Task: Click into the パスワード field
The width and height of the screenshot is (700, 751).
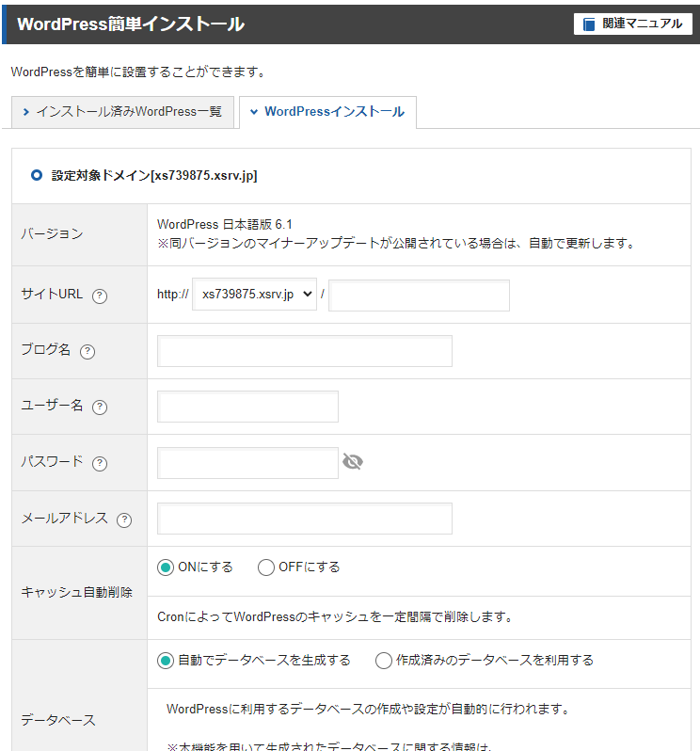Action: click(247, 462)
